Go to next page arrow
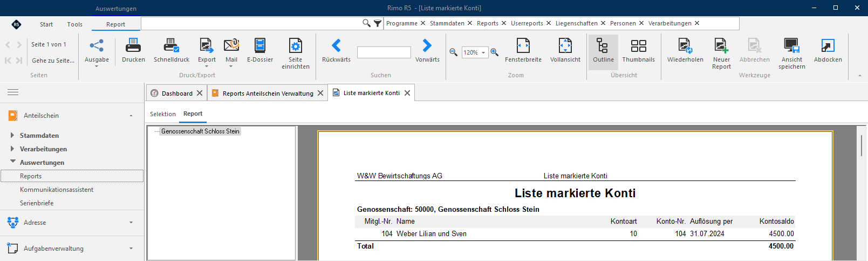868x261 pixels. point(19,45)
